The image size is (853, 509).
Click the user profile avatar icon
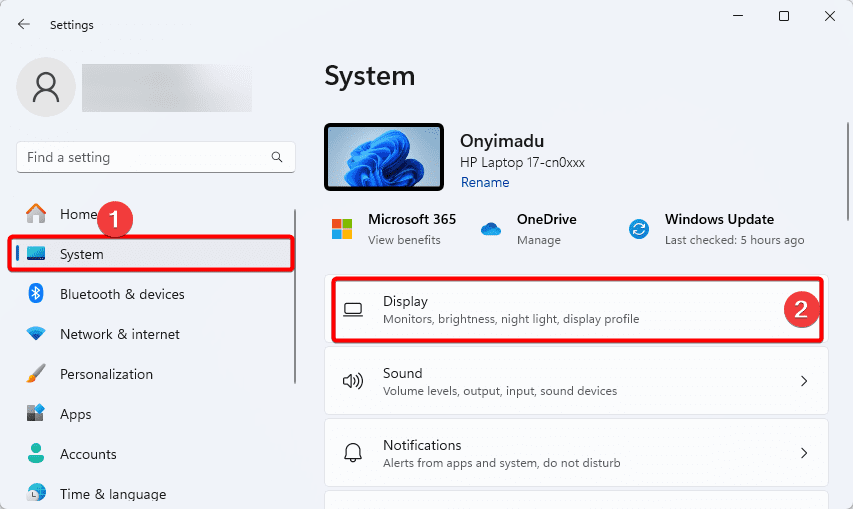coord(47,89)
